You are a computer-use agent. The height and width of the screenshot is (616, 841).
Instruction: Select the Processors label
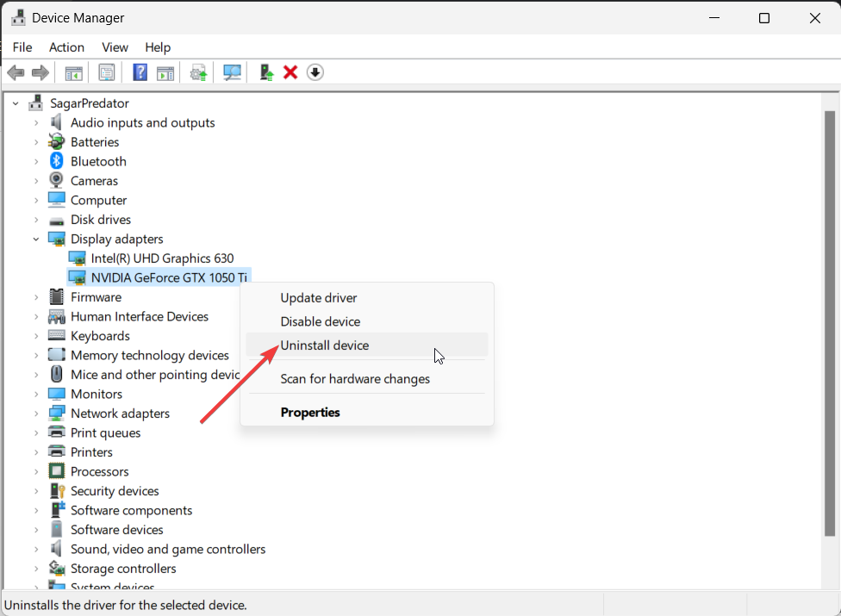[100, 471]
